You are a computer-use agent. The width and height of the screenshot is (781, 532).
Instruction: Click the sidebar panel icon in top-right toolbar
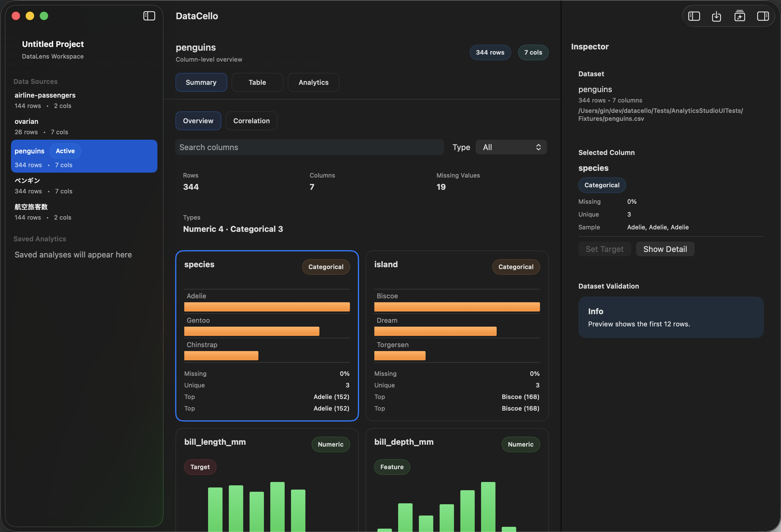click(694, 16)
